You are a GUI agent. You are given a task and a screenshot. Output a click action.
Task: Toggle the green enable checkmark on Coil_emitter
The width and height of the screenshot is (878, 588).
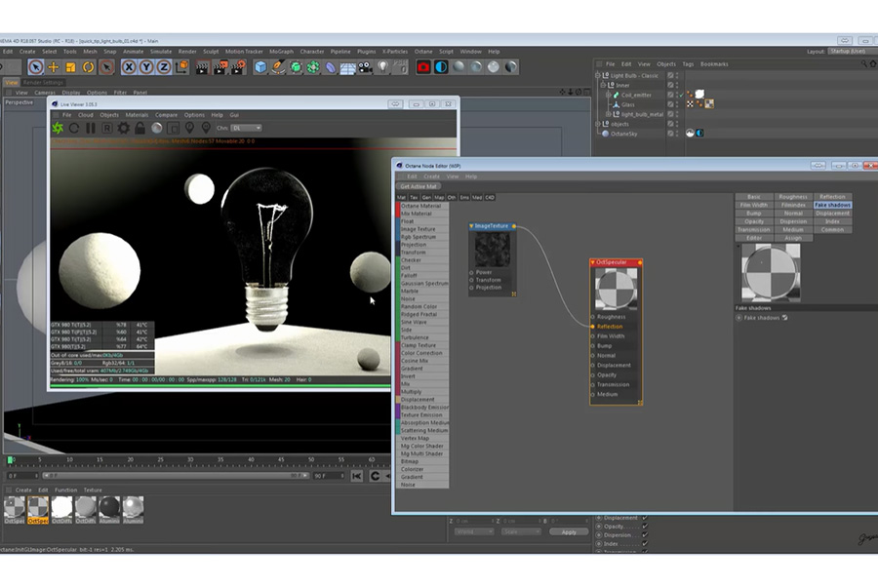point(681,96)
